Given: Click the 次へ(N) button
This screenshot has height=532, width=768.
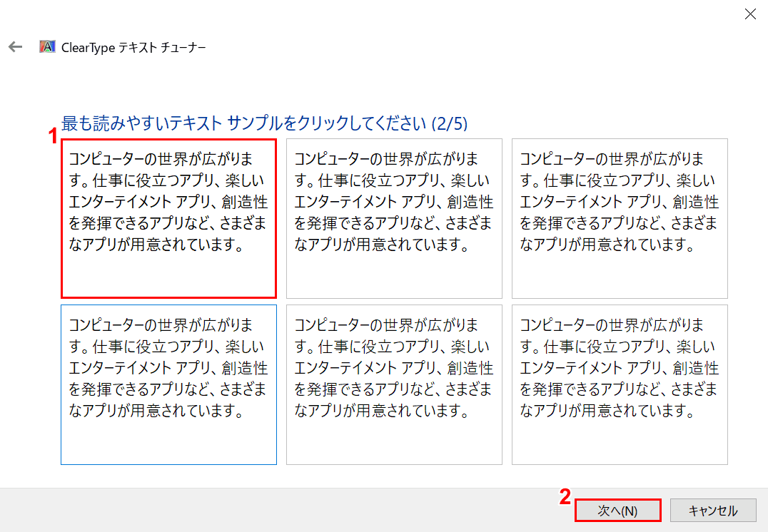Looking at the screenshot, I should [617, 511].
